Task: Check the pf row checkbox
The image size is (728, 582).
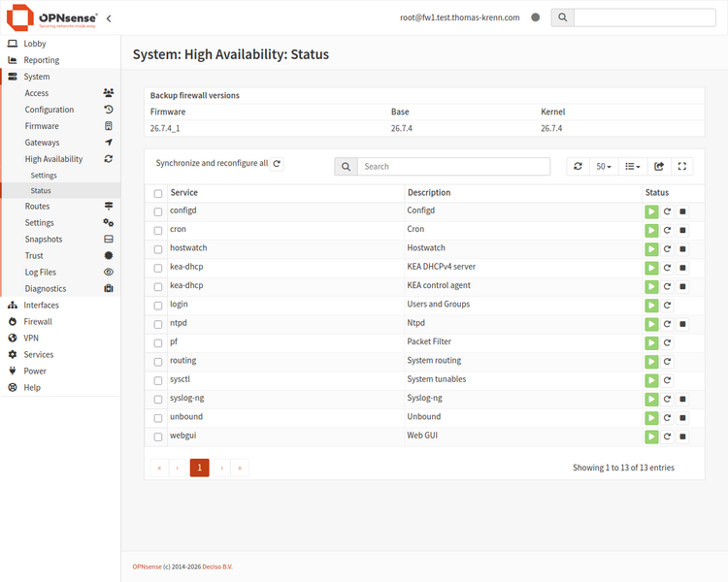Action: click(158, 343)
